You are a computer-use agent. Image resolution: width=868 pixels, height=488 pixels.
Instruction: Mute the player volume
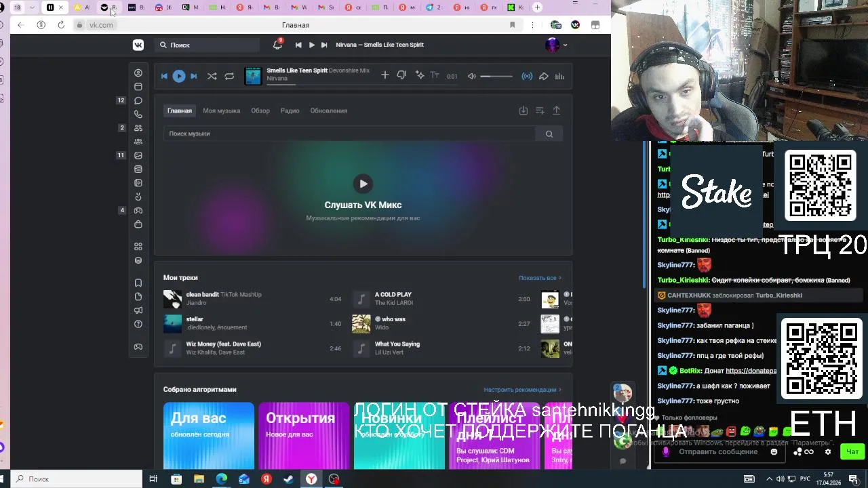(471, 76)
